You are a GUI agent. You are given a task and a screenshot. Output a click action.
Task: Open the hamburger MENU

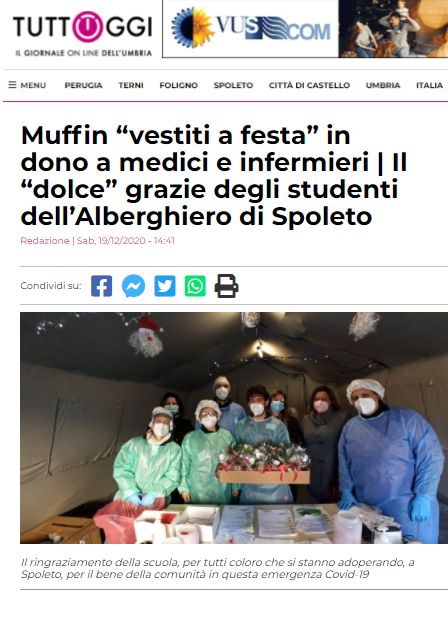click(27, 85)
